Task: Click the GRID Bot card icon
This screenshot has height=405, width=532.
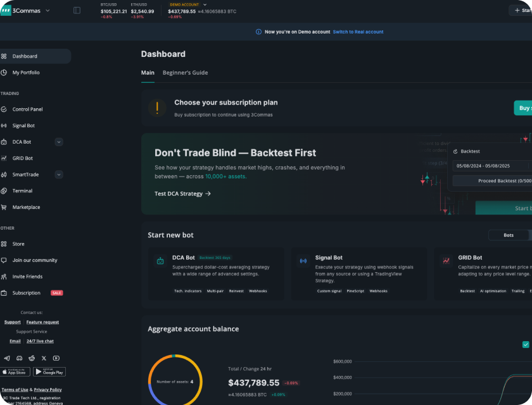Action: point(446,260)
